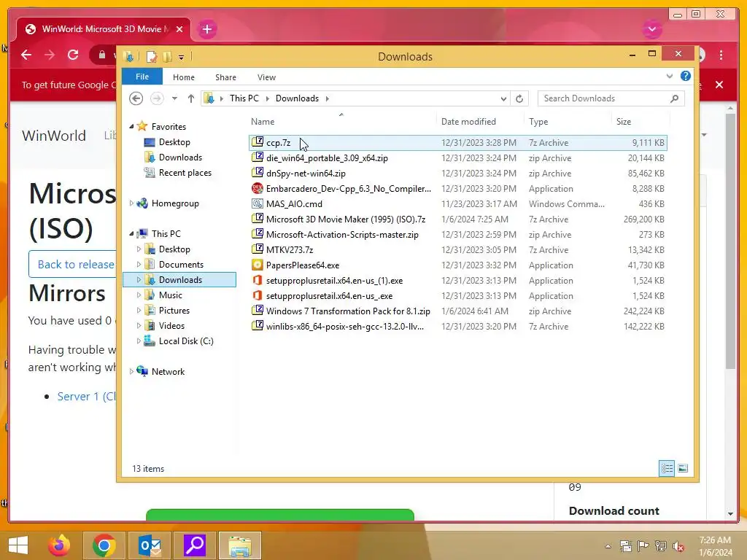Click This PC in the address path
Screen dimensions: 747x560
[244, 98]
